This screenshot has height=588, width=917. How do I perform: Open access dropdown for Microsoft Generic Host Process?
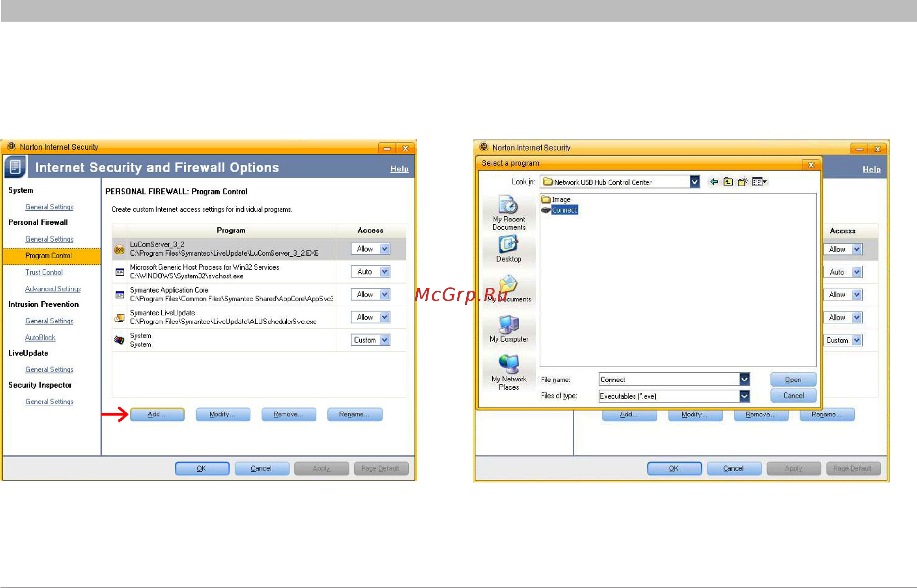point(385,271)
